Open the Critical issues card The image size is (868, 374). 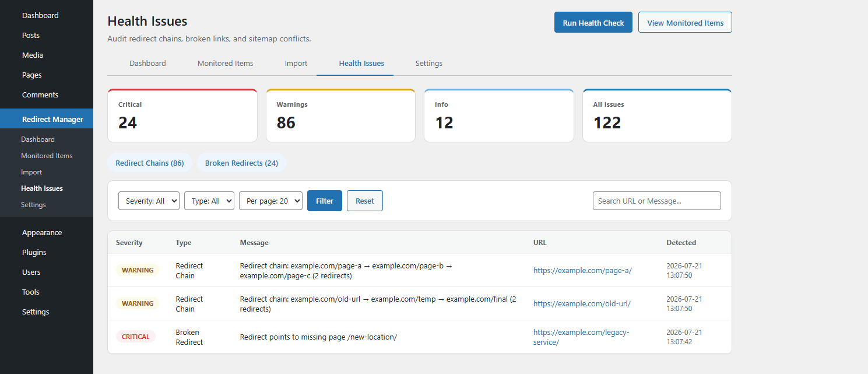182,116
